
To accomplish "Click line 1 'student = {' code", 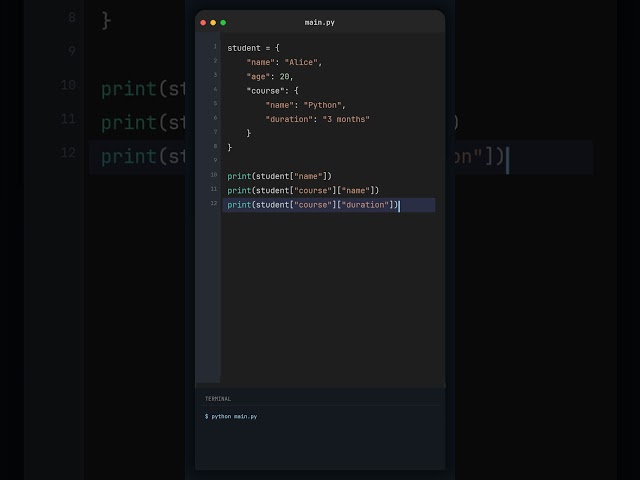I will pyautogui.click(x=253, y=48).
